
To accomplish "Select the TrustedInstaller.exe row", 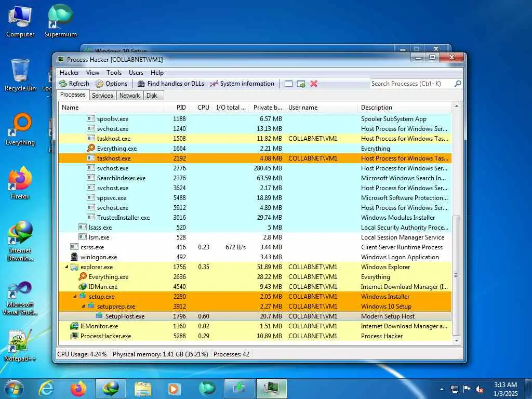I will 255,218.
